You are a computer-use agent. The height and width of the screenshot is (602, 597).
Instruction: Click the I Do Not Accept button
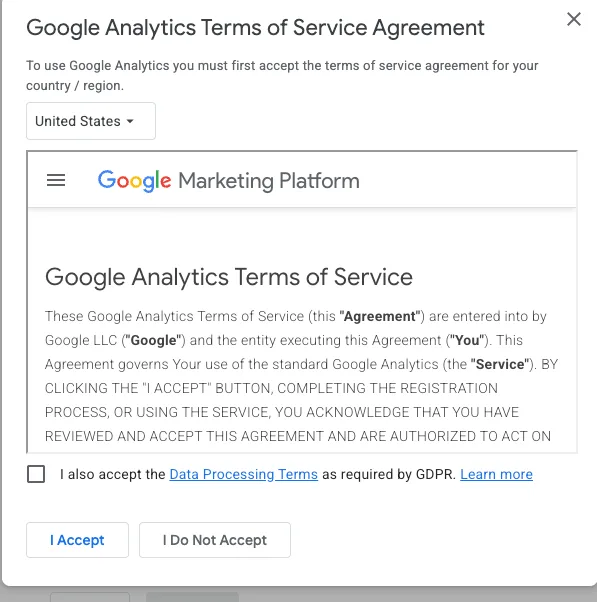pyautogui.click(x=215, y=540)
